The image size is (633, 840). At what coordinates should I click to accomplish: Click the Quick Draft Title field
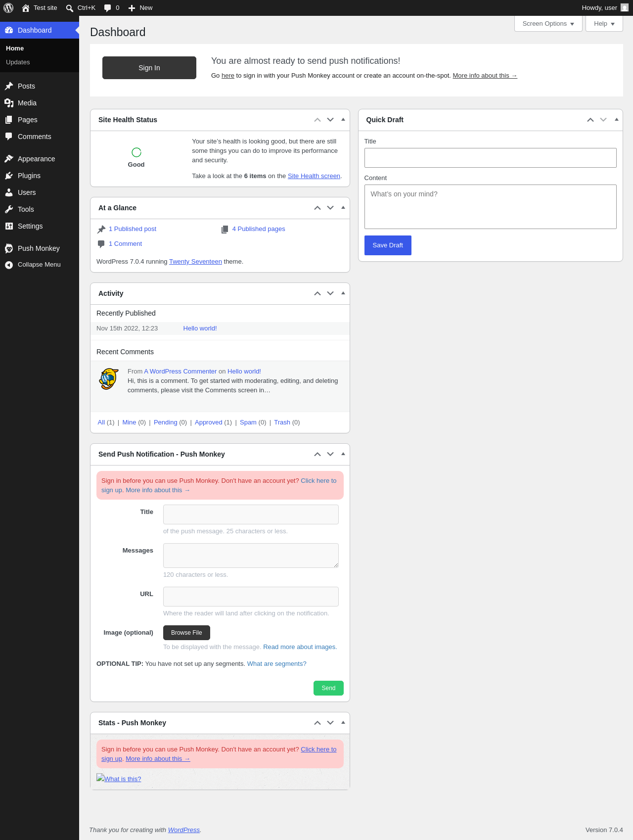click(491, 158)
